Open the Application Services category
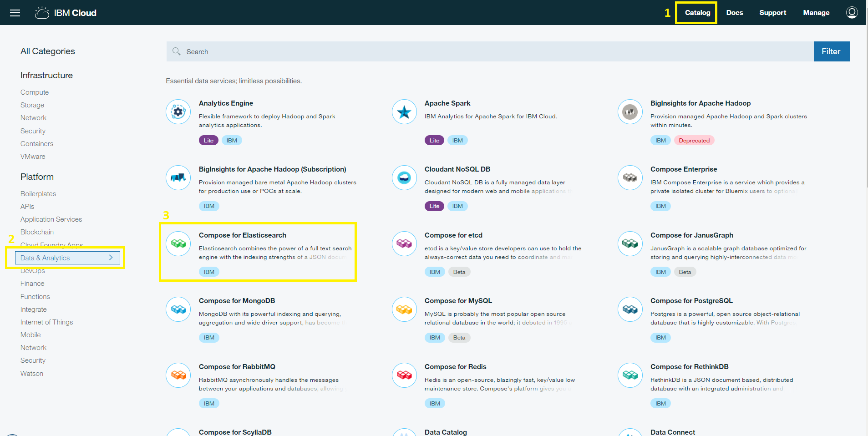This screenshot has height=436, width=868. coord(51,219)
